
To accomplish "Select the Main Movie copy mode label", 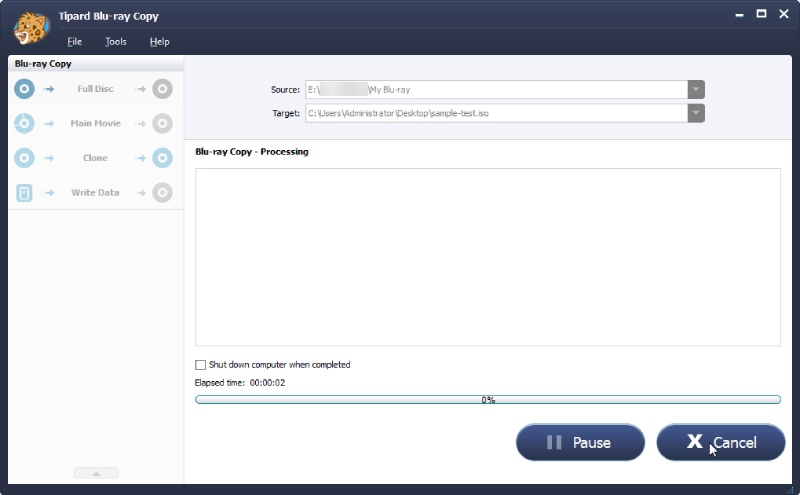I will pos(95,123).
